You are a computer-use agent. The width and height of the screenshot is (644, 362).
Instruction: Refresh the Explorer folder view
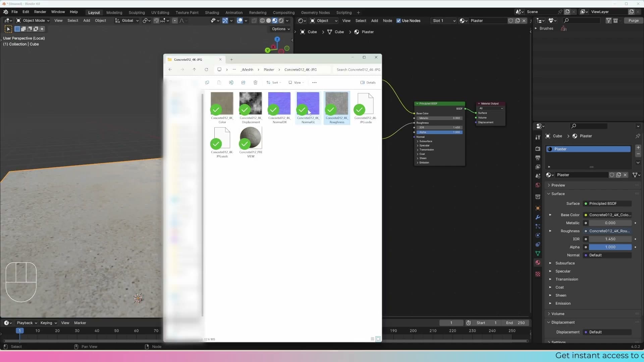click(206, 70)
